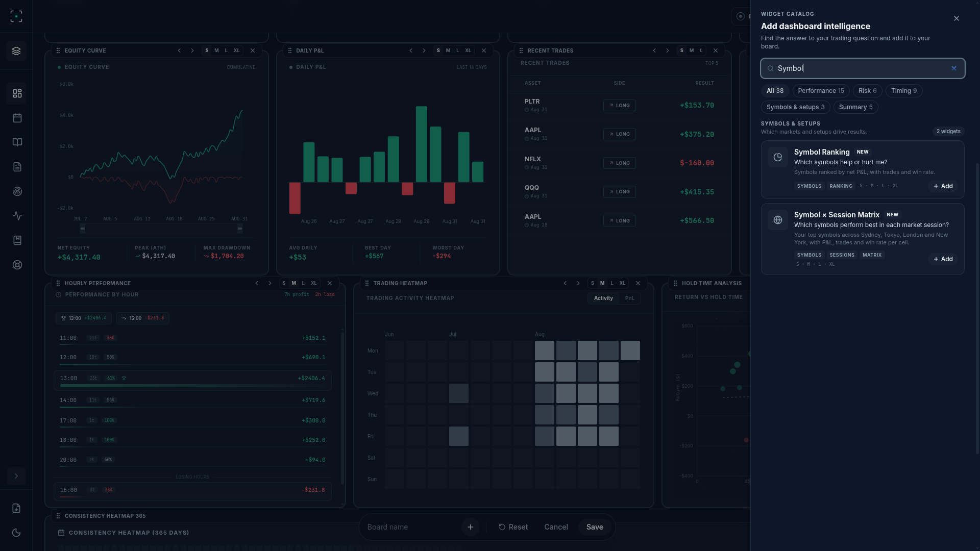The width and height of the screenshot is (980, 551).
Task: Open the document icon in sidebar
Action: [17, 167]
